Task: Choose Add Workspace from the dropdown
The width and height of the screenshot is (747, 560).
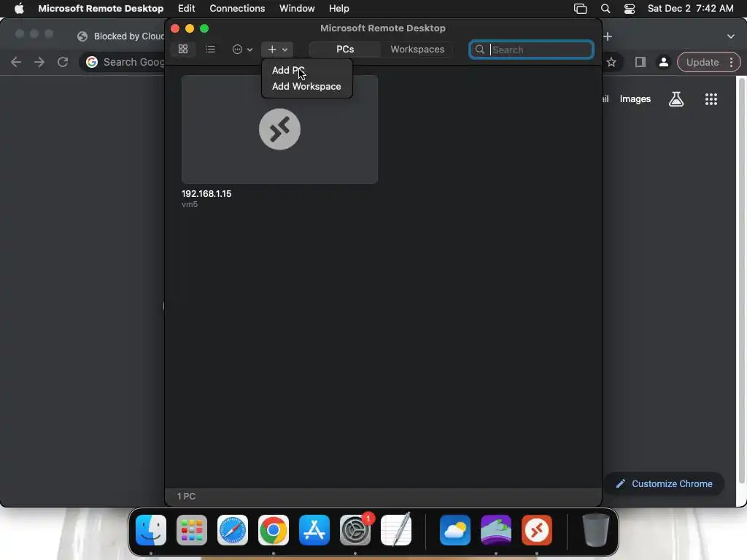Action: (x=306, y=86)
